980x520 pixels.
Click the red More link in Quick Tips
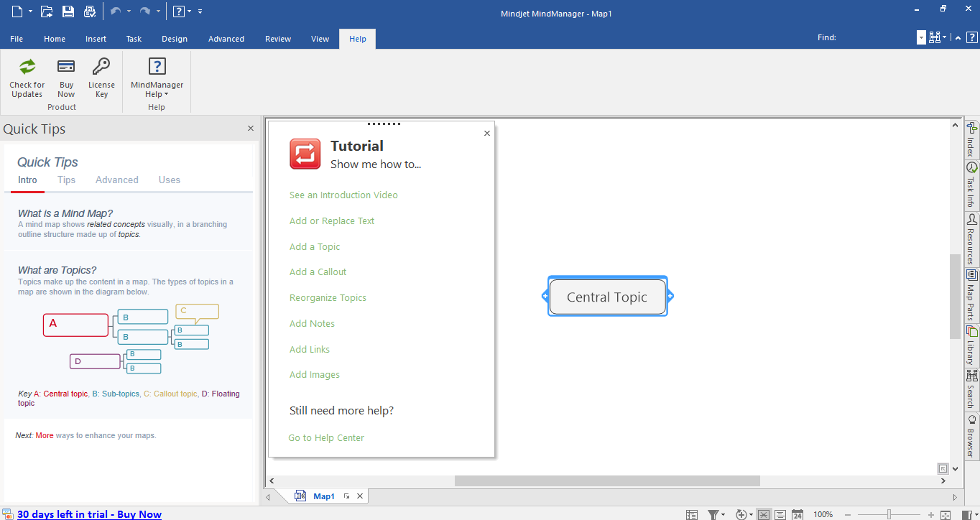(x=45, y=435)
